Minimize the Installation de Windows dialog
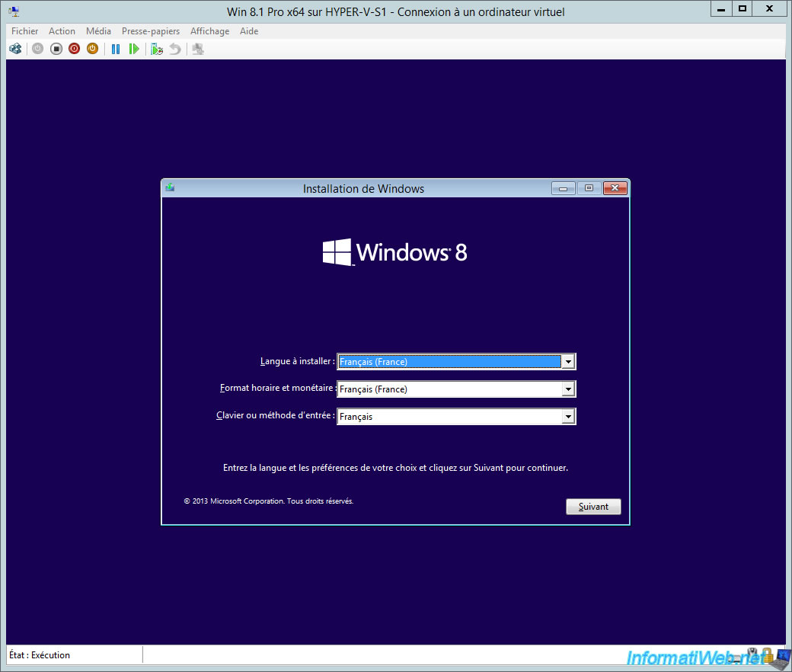 point(564,188)
